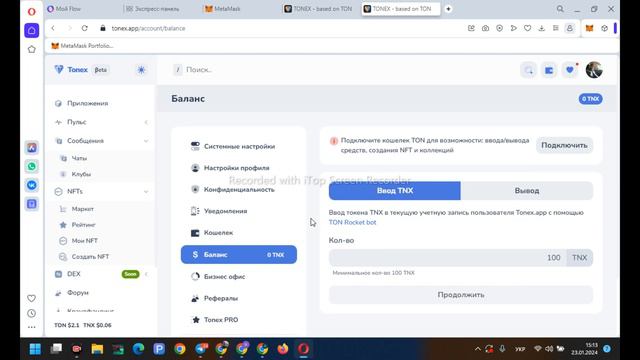The width and height of the screenshot is (640, 360).
Task: Click Tonex logo in sidebar
Action: [x=71, y=70]
